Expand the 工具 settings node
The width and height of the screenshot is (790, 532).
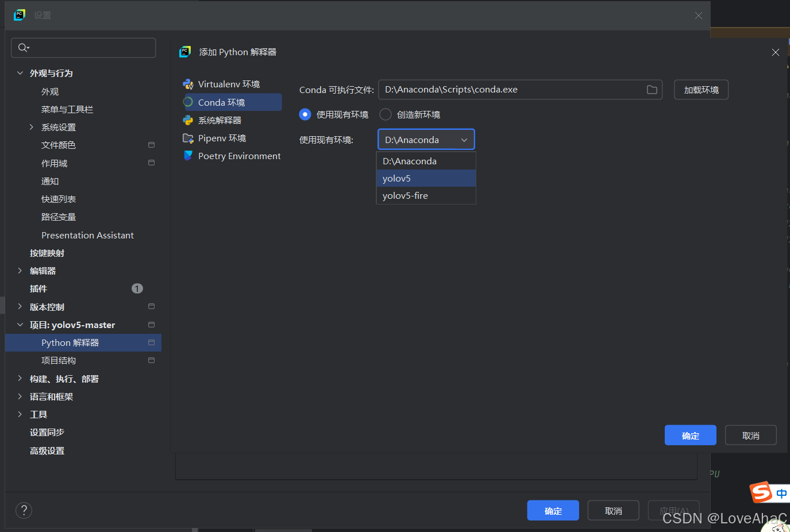pos(20,414)
